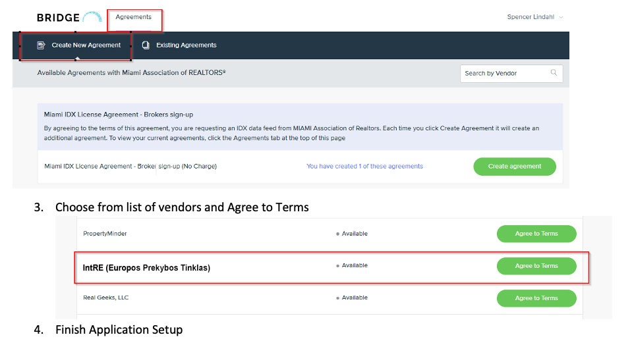Click the green Create agreement button
632x364 pixels.
[x=514, y=167]
